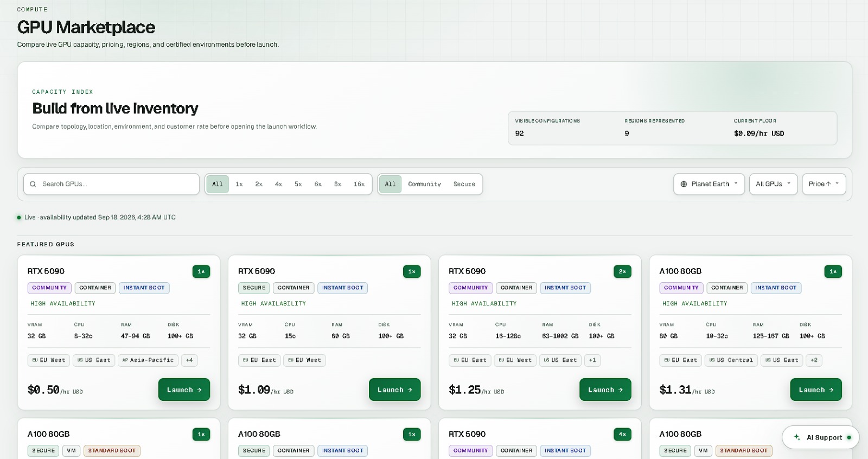Screen dimensions: 868x459
Task: Click Asia-Pacific region tag on $0.50 card
Action: pos(148,360)
